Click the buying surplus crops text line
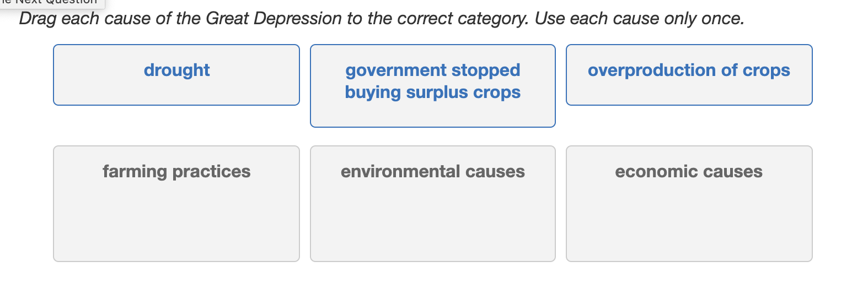The width and height of the screenshot is (868, 294). [x=433, y=92]
